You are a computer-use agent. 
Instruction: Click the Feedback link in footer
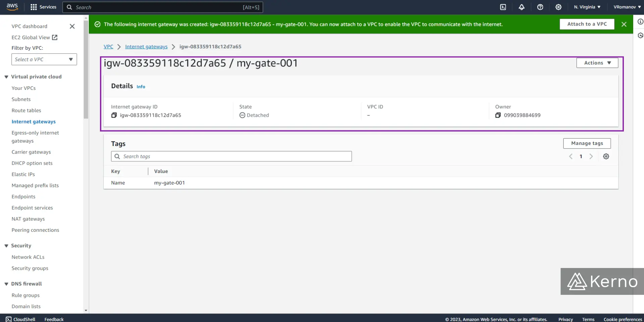54,319
